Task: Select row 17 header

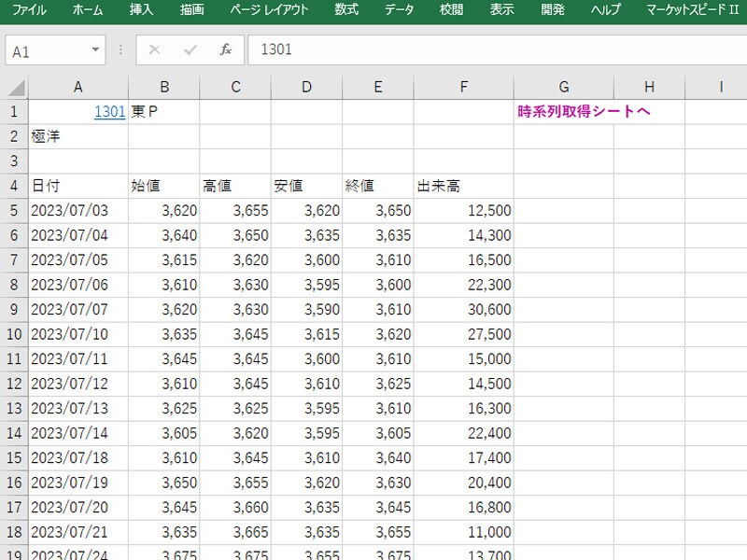Action: [x=14, y=508]
